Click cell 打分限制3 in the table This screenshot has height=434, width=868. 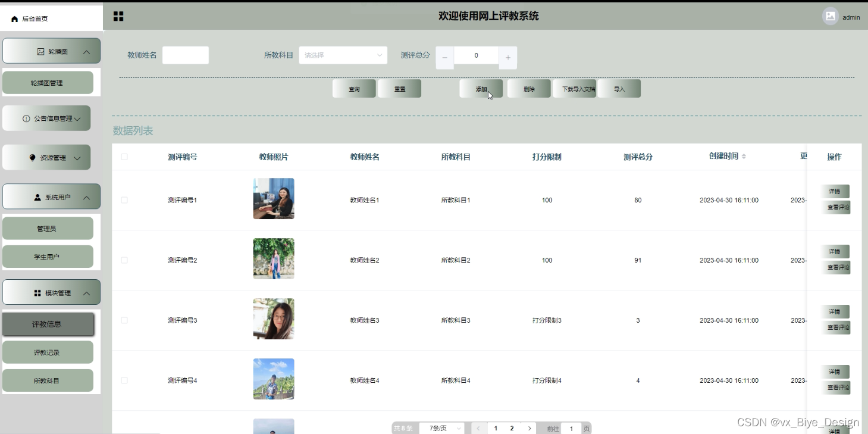[x=547, y=320]
